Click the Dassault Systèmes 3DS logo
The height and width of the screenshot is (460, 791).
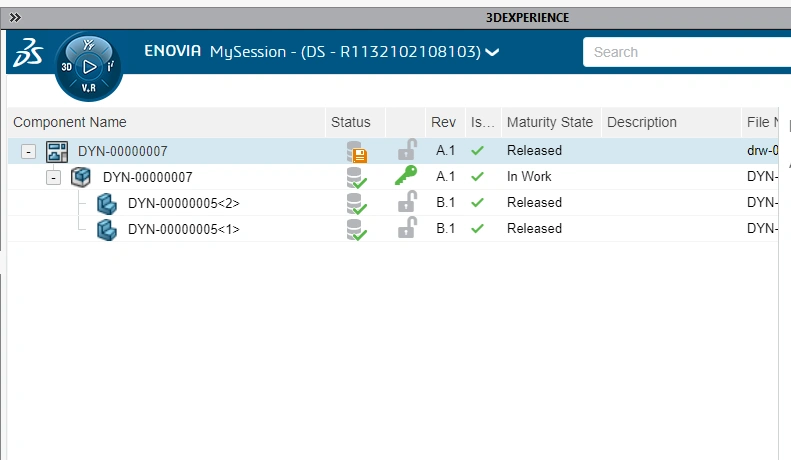28,52
